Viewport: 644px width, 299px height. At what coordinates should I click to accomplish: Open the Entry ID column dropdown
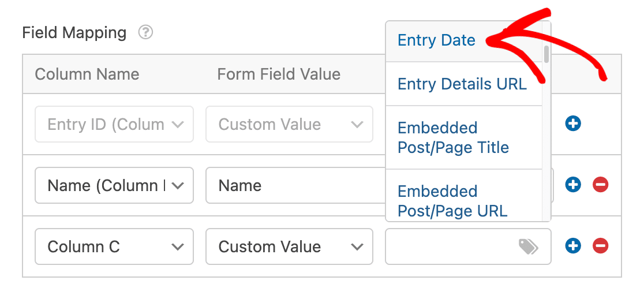pos(114,125)
